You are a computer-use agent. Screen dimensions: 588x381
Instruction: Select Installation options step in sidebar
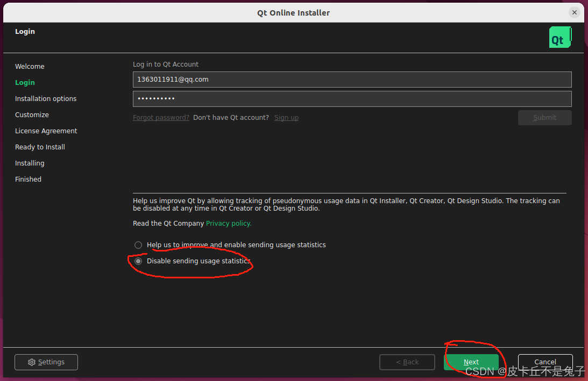tap(46, 98)
